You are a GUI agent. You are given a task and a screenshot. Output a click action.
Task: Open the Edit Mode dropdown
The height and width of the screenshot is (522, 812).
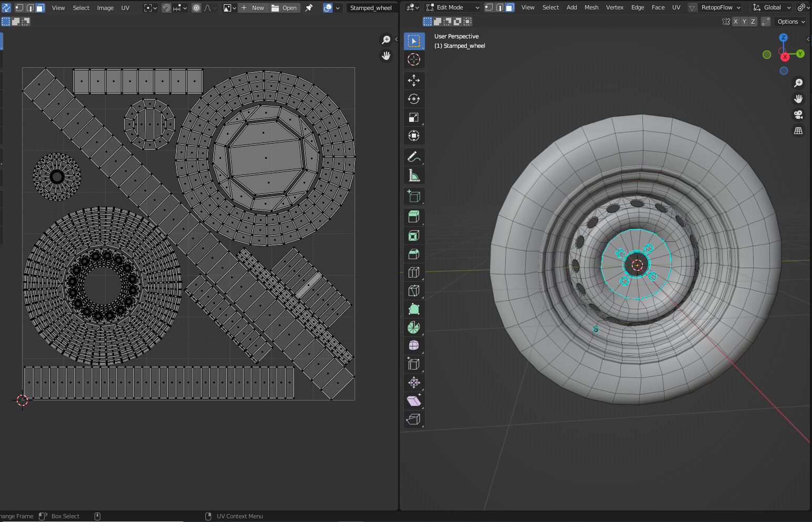tap(452, 7)
